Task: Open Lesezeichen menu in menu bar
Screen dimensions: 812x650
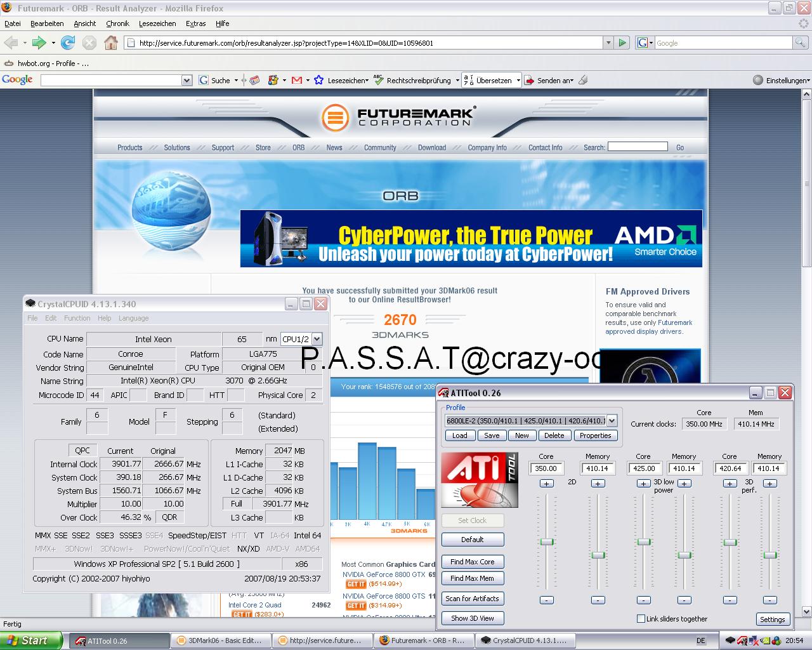Action: click(157, 23)
